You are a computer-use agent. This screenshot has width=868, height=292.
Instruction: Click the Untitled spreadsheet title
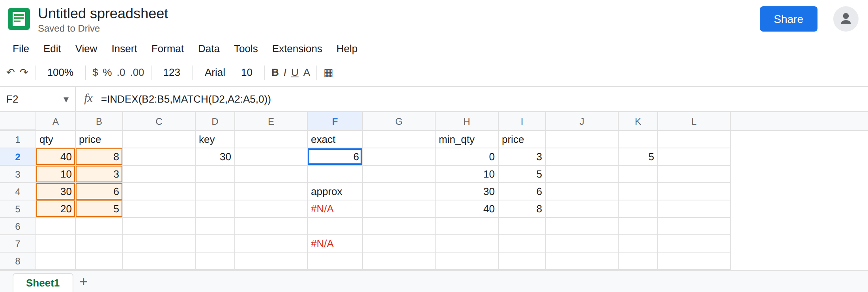pyautogui.click(x=103, y=13)
